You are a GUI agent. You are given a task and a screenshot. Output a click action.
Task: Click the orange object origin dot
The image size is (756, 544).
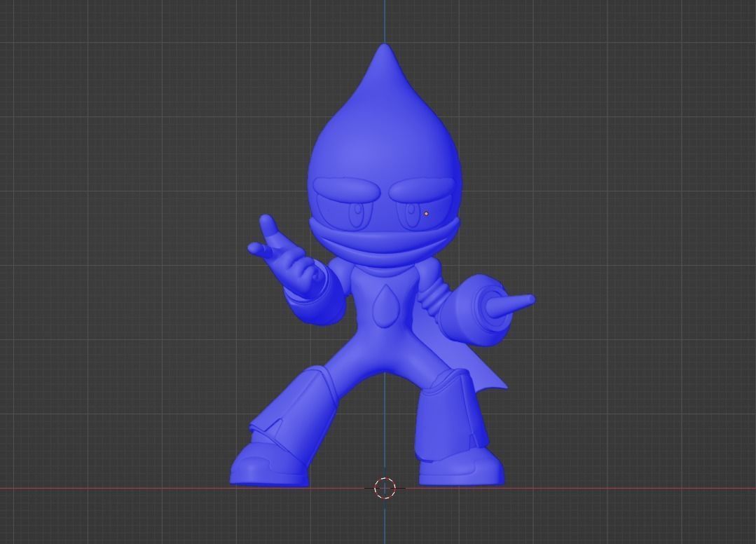click(426, 214)
